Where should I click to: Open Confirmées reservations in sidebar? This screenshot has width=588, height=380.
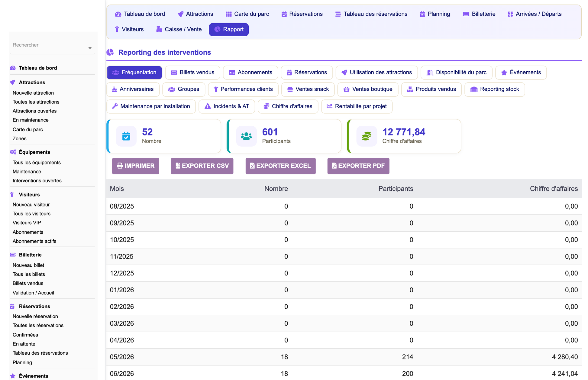25,335
